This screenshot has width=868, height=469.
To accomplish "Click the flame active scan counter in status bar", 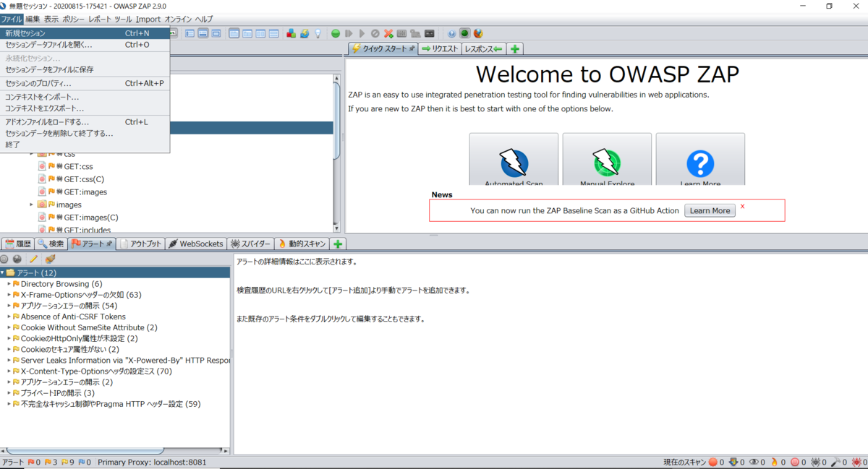I will [778, 462].
